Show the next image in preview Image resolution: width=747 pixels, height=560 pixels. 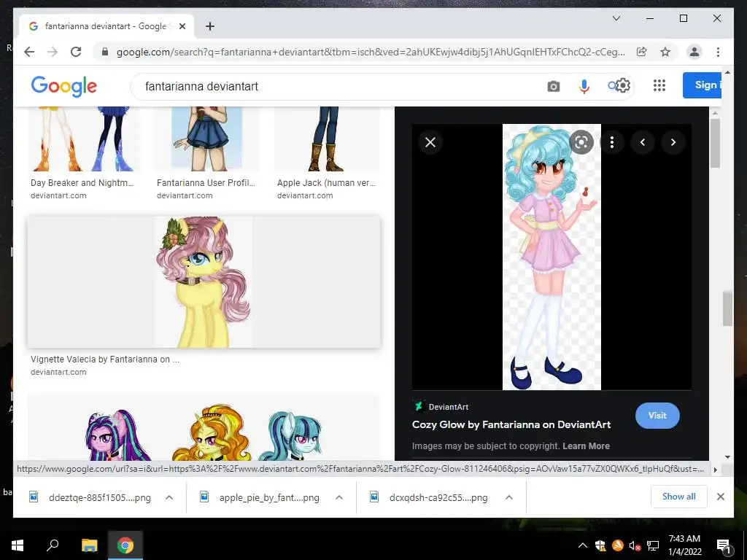(673, 142)
